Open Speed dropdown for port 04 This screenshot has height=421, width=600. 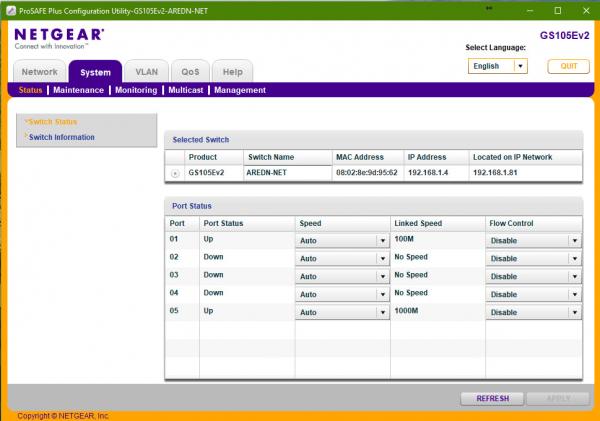coord(342,295)
